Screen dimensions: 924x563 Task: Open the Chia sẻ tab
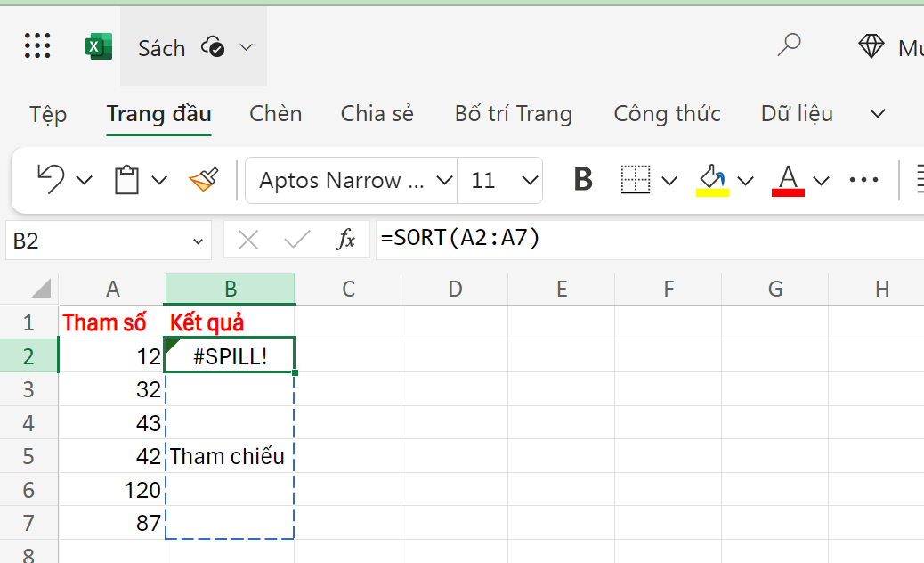point(377,114)
